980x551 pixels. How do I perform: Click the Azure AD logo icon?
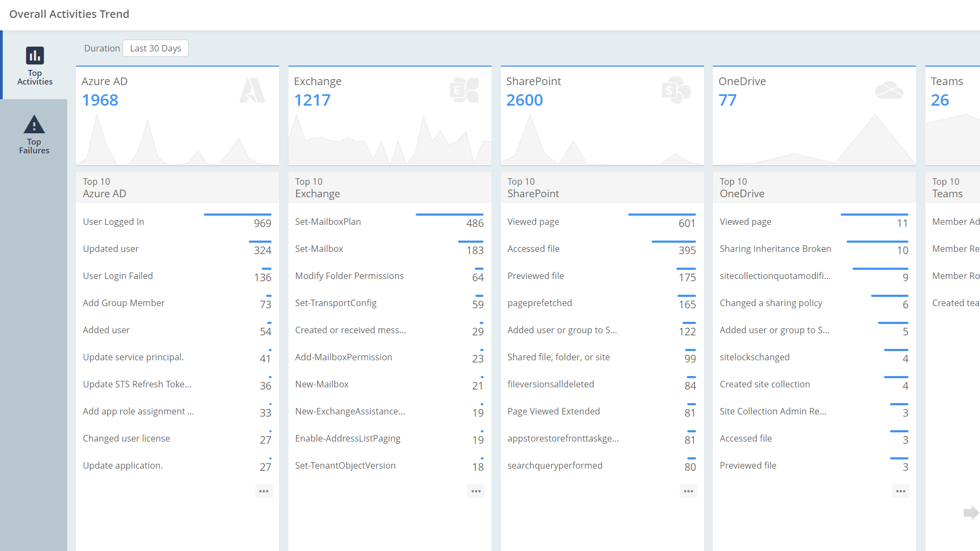(253, 91)
